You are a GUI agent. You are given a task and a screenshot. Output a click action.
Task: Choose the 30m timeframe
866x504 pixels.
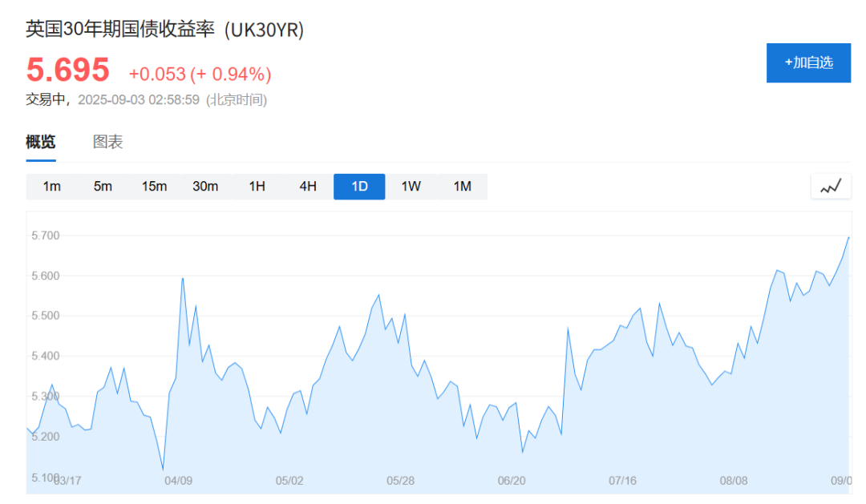coord(205,187)
